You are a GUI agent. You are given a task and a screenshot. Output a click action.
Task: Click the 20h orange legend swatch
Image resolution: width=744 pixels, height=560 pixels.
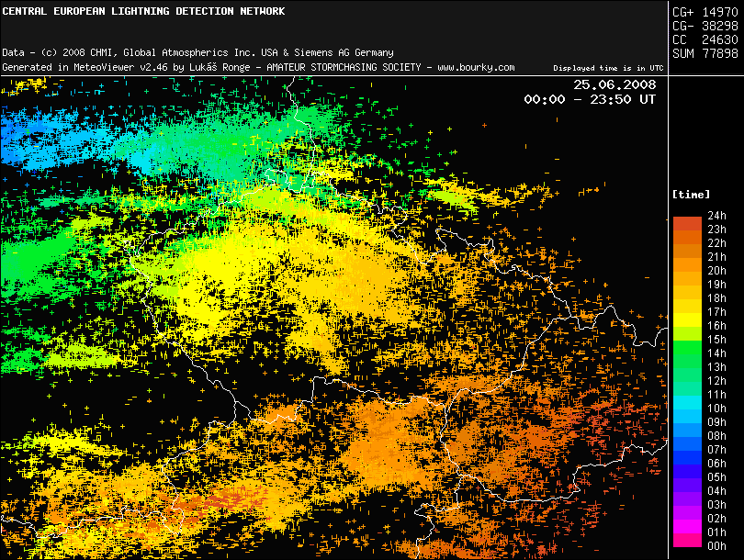(x=687, y=265)
